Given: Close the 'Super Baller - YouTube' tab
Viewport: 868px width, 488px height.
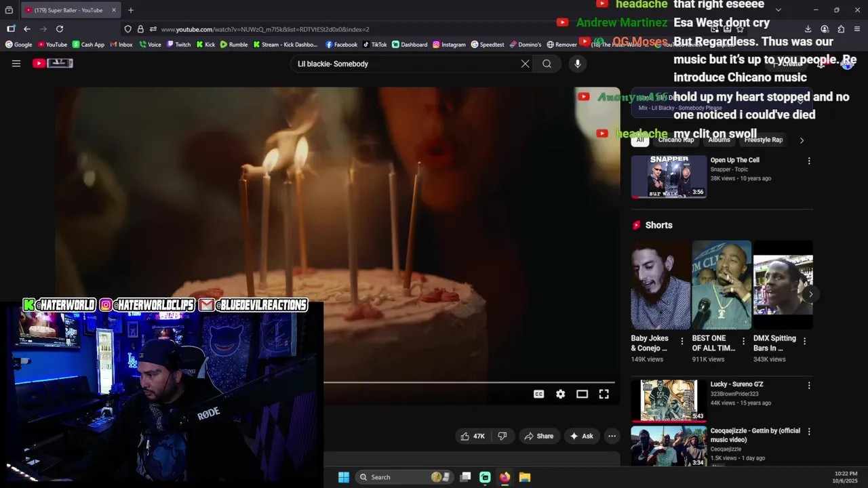Looking at the screenshot, I should tap(114, 10).
